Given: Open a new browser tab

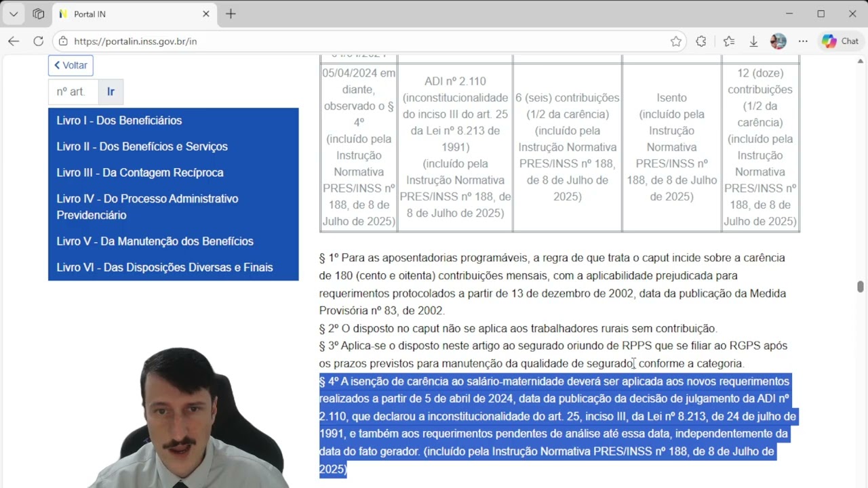Looking at the screenshot, I should [231, 14].
